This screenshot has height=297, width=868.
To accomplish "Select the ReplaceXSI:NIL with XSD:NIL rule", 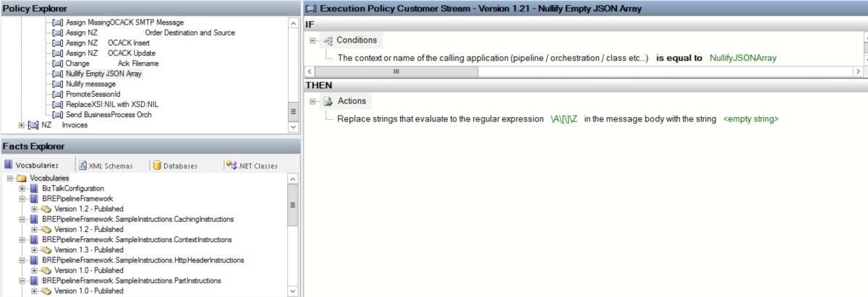I will [111, 104].
